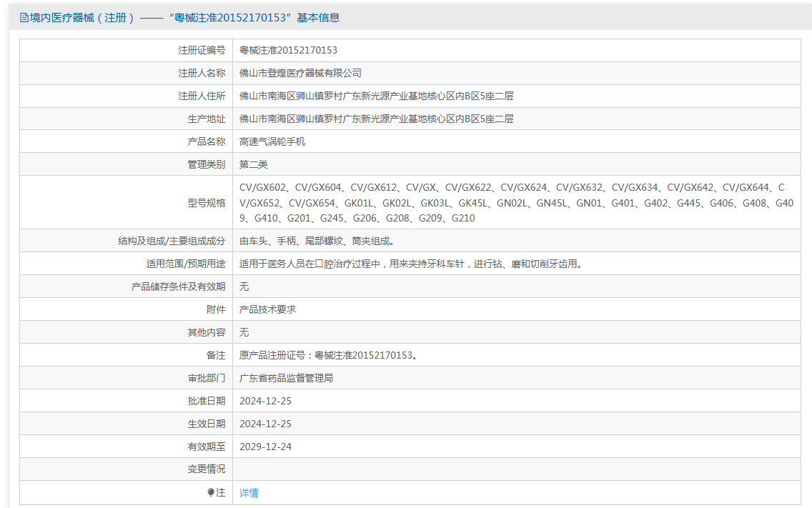
Task: Select 无 in the 其他内容 row
Action: [x=244, y=332]
